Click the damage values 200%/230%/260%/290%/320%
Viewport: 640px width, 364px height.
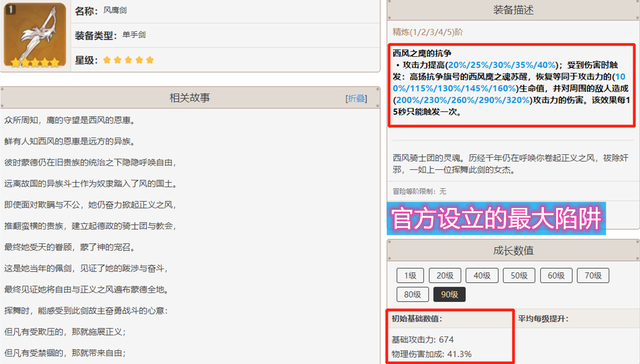pos(463,100)
